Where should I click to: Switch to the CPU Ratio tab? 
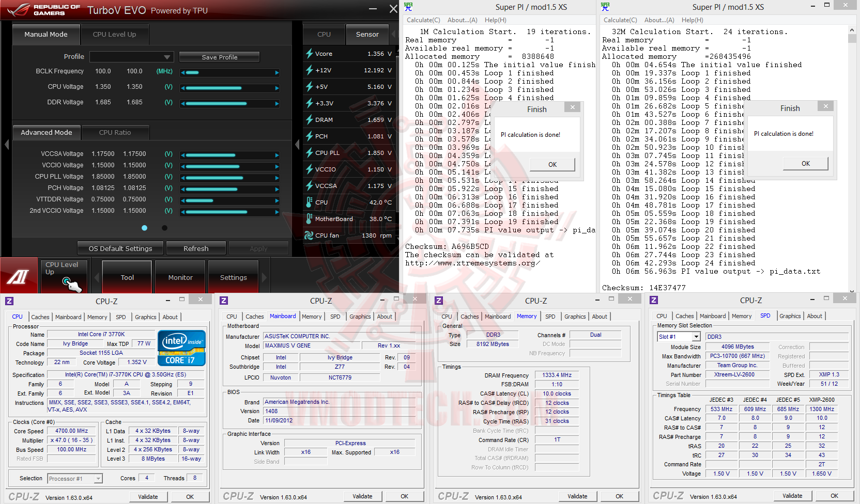click(115, 132)
